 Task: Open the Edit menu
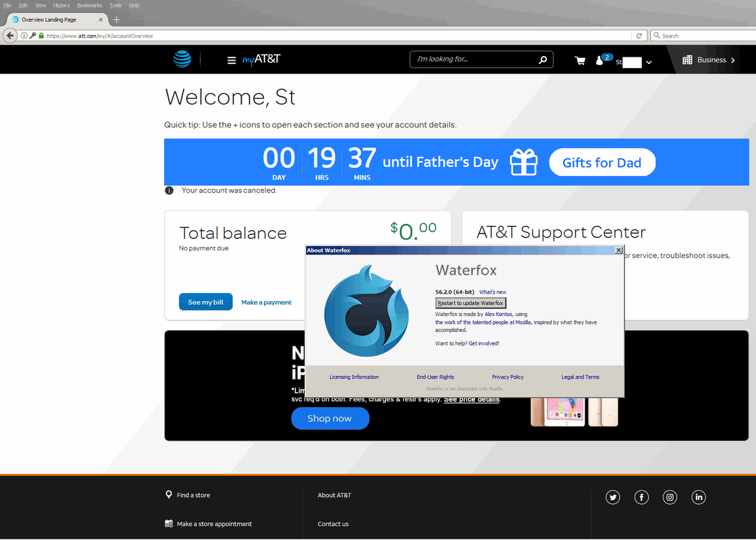point(23,5)
